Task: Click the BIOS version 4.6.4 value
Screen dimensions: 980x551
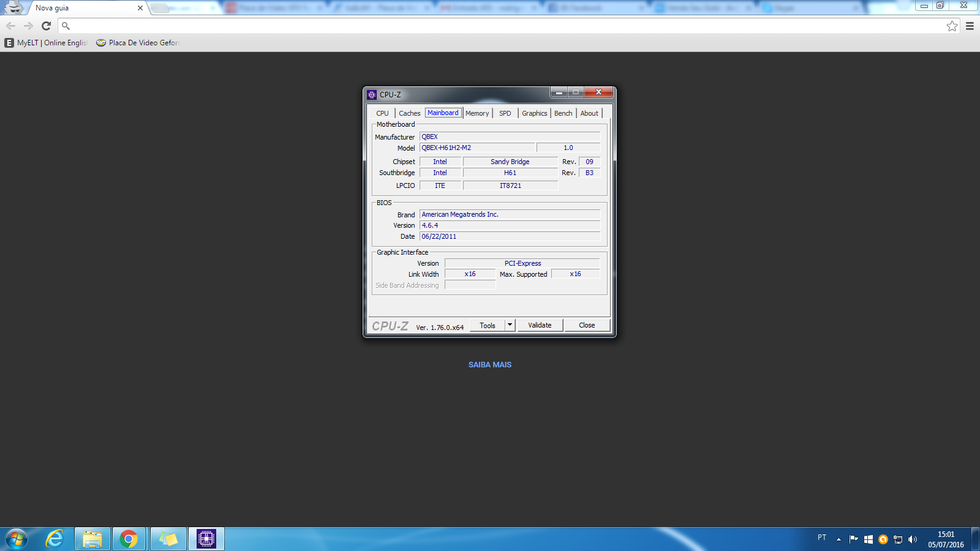Action: click(x=510, y=225)
